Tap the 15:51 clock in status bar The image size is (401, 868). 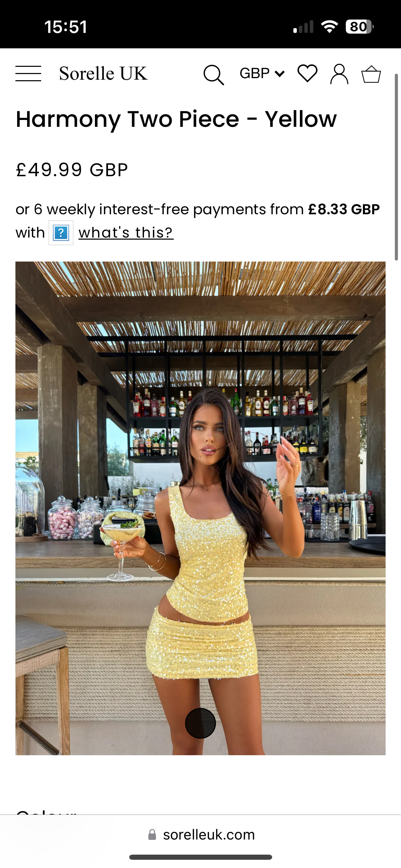click(66, 27)
